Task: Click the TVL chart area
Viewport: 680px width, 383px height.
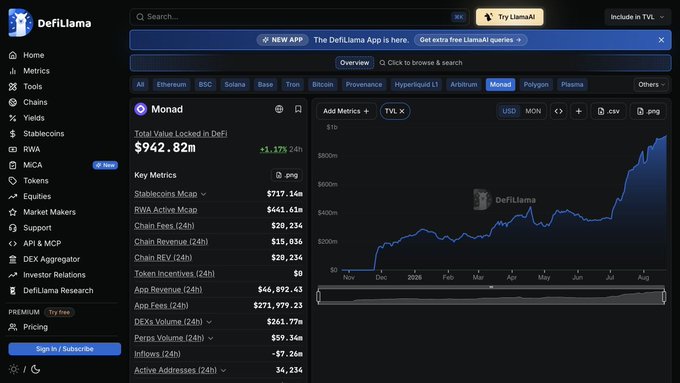Action: 504,199
